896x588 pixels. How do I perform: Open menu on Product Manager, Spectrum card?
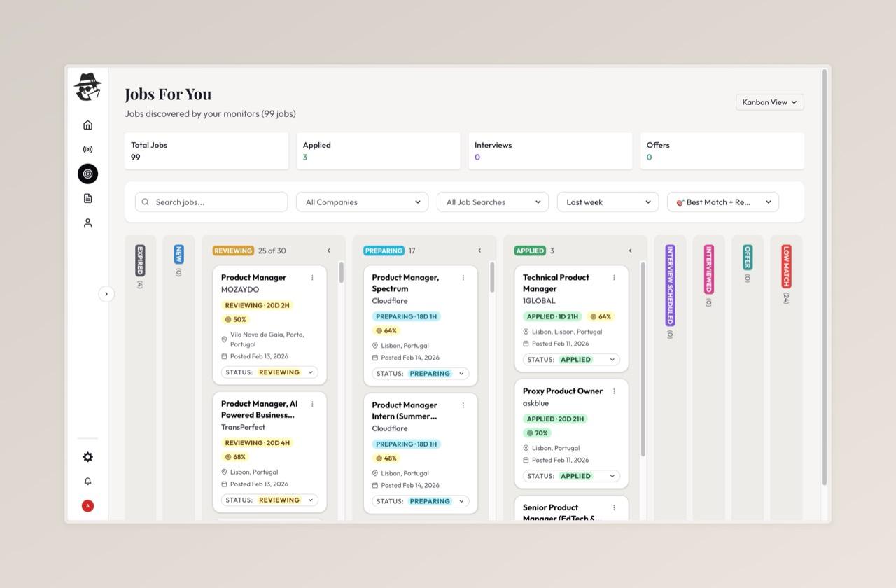[x=463, y=277]
